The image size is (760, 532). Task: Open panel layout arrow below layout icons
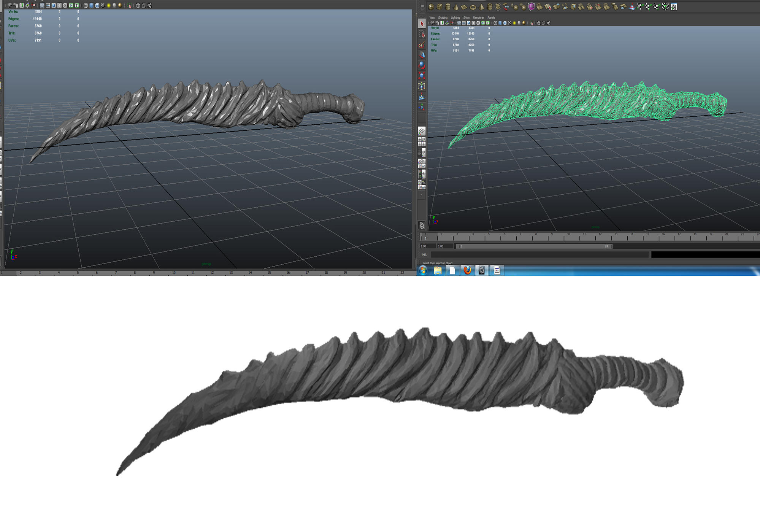click(x=422, y=195)
